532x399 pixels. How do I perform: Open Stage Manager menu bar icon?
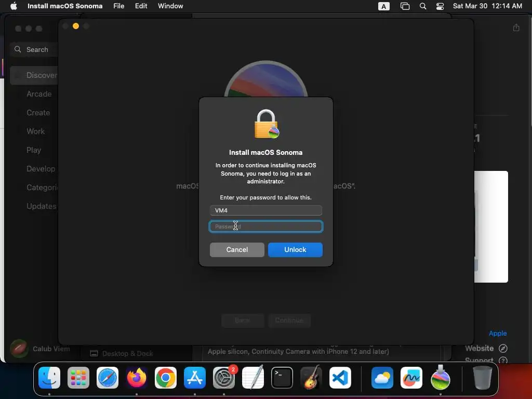pyautogui.click(x=405, y=6)
